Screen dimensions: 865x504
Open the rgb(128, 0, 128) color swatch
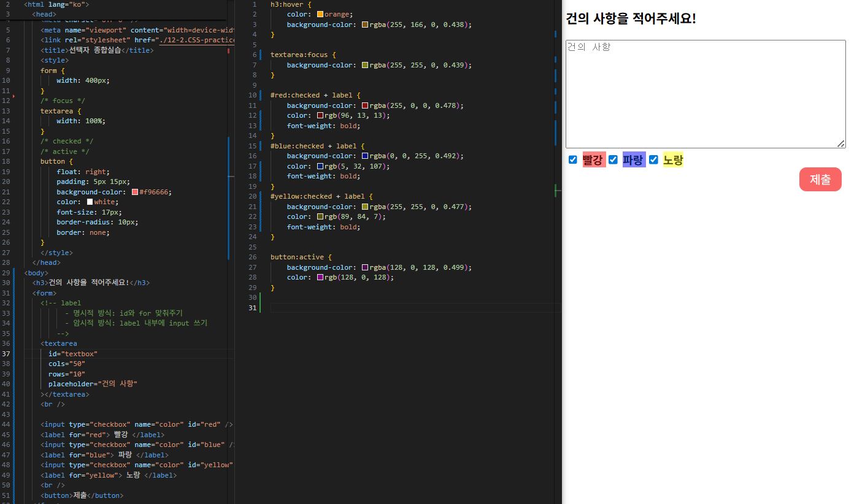[320, 277]
